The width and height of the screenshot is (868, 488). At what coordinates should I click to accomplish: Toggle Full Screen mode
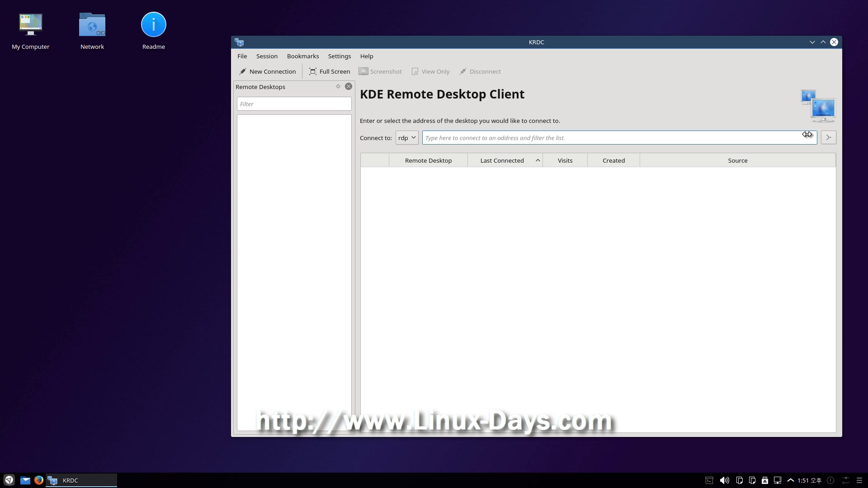330,71
